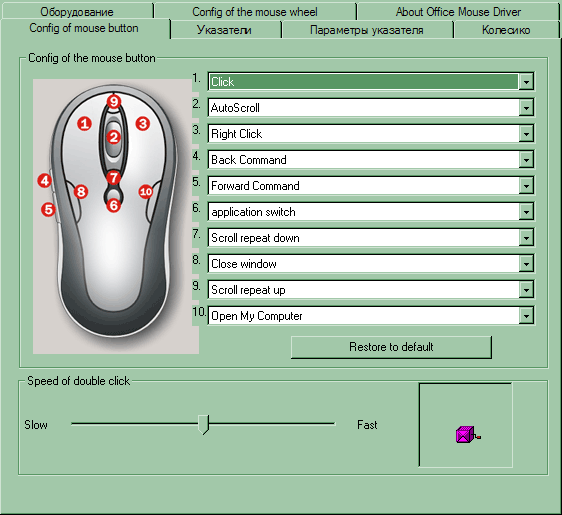This screenshot has height=515, width=562.
Task: Expand the Back Command dropdown arrow
Action: point(526,160)
